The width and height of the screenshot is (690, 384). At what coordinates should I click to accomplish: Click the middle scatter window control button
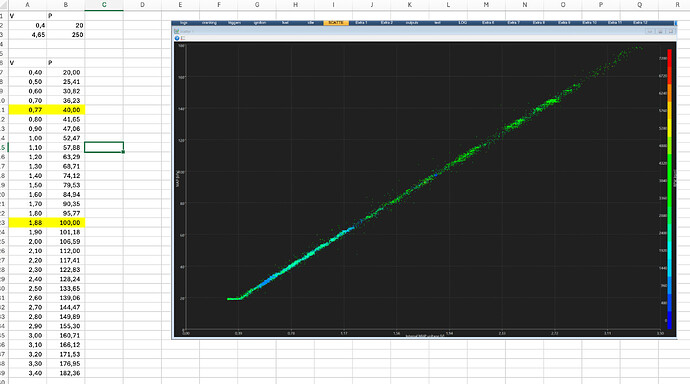point(661,32)
